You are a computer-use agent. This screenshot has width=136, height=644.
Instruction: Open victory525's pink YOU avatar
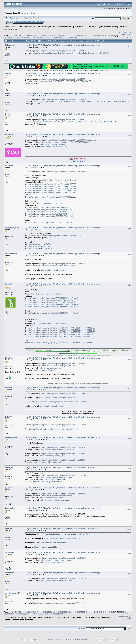pyautogui.click(x=13, y=152)
